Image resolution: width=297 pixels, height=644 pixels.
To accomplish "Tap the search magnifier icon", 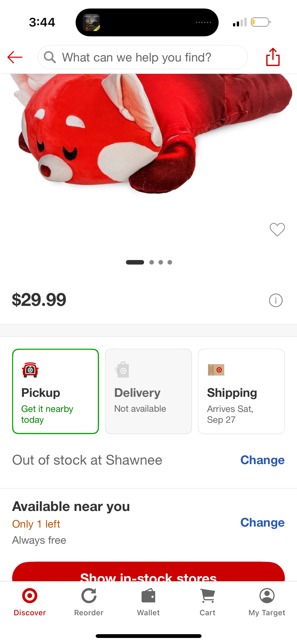I will point(50,57).
